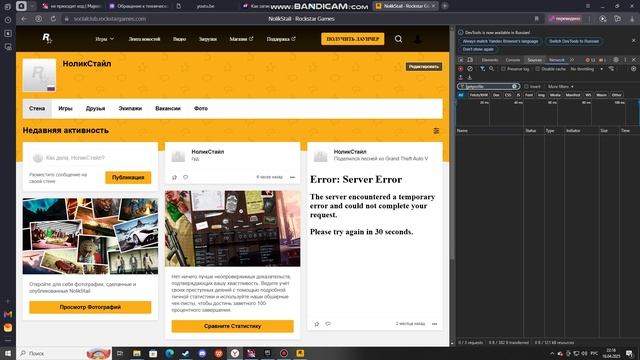
Task: Enable the Disable cache checkbox
Action: click(538, 69)
